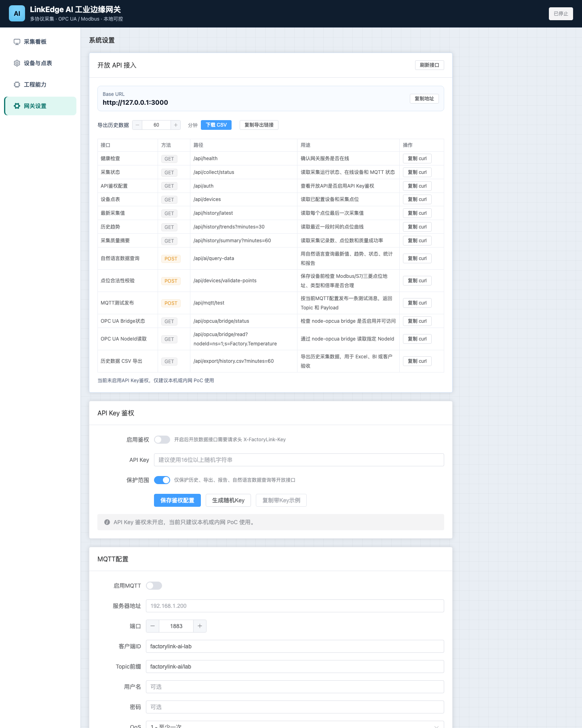Click the /api/collect/status path cell
582x728 pixels.
coord(244,172)
